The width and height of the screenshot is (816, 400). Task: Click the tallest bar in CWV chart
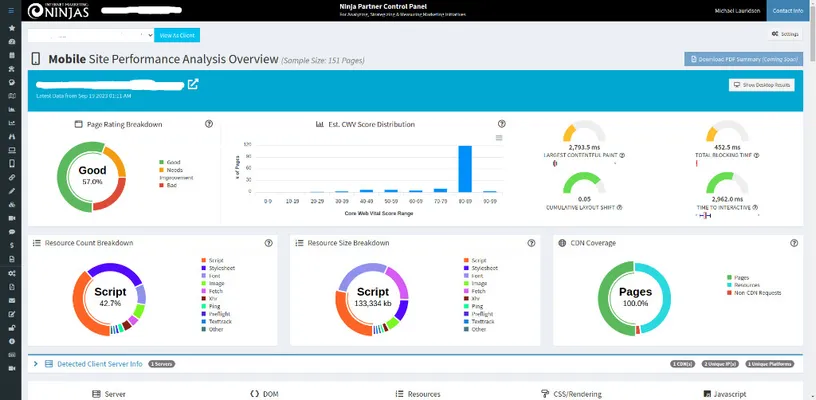tap(464, 168)
